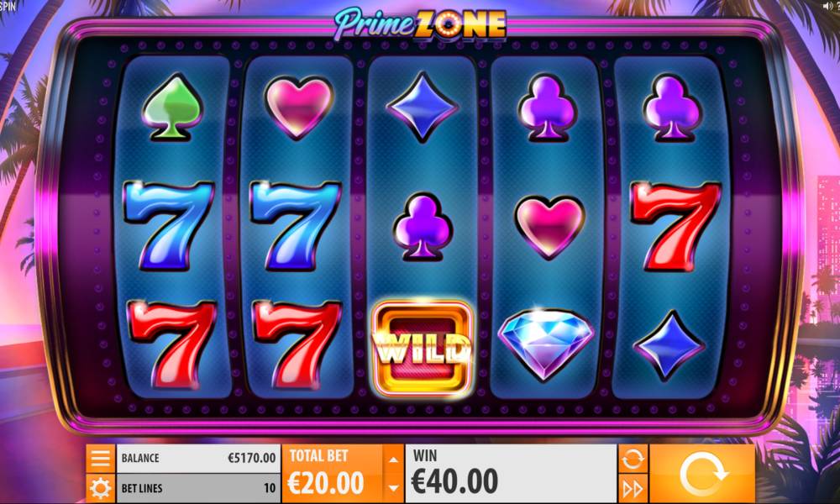Click the Prime Zone logo title
This screenshot has width=840, height=504.
pos(420,24)
